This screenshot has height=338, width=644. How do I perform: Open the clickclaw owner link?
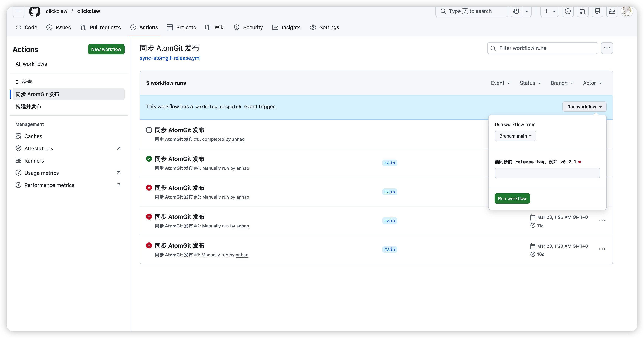[57, 11]
